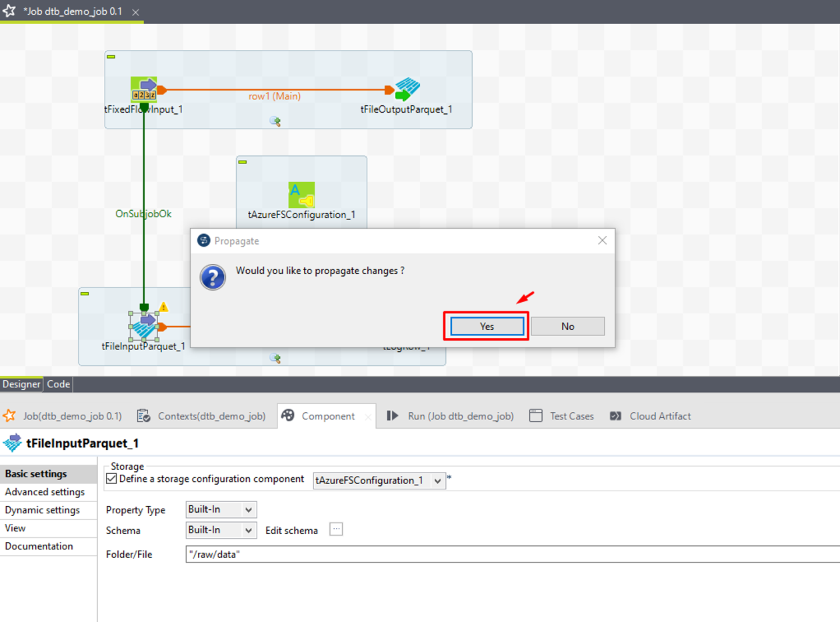Select the tFixedFlowInput_1 label text
This screenshot has height=622, width=840.
pos(143,109)
